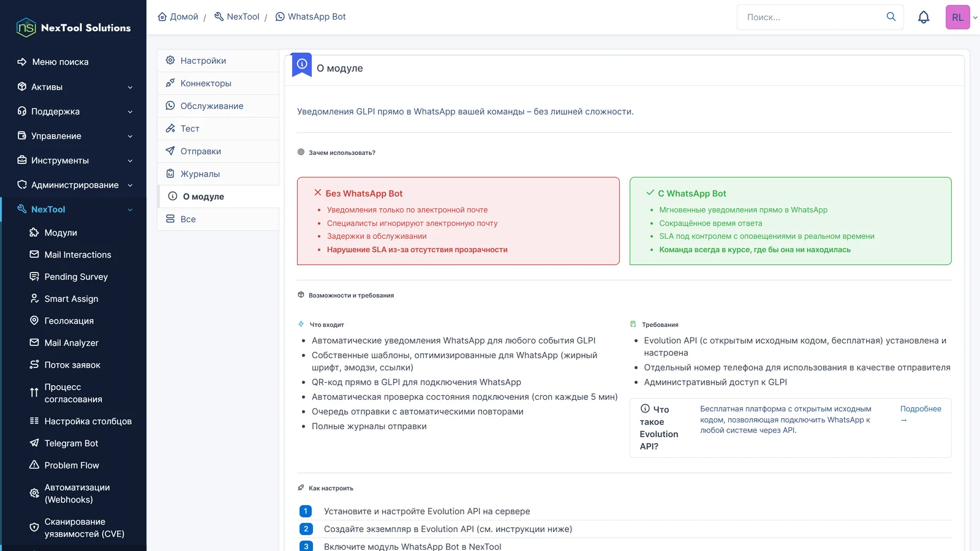Click NexTool breadcrumb link
980x551 pixels.
[x=237, y=17]
